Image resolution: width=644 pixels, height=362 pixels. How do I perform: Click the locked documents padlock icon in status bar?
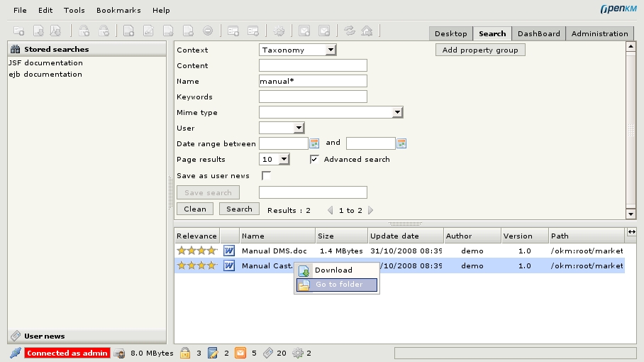coord(185,353)
